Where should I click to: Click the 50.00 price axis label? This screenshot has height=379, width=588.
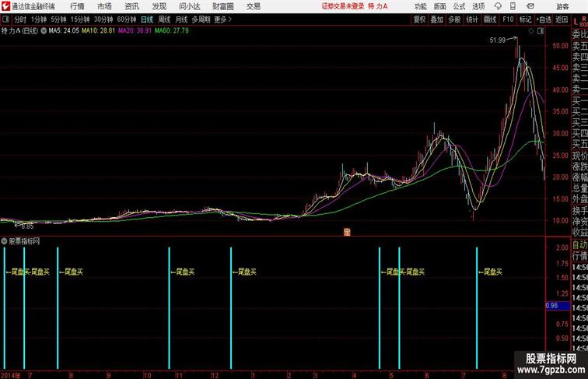coord(561,46)
